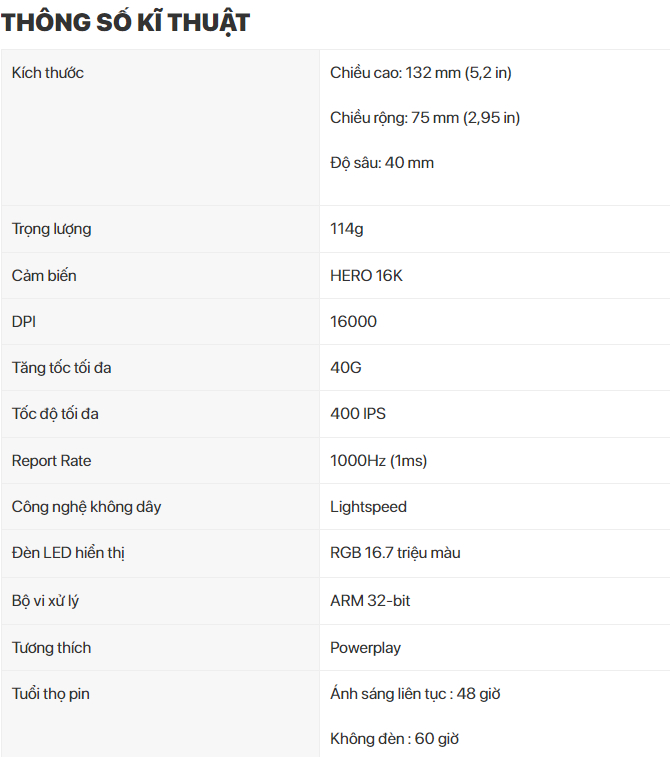Click the THÔNG SỐ KĨ THUẬT heading

click(125, 22)
